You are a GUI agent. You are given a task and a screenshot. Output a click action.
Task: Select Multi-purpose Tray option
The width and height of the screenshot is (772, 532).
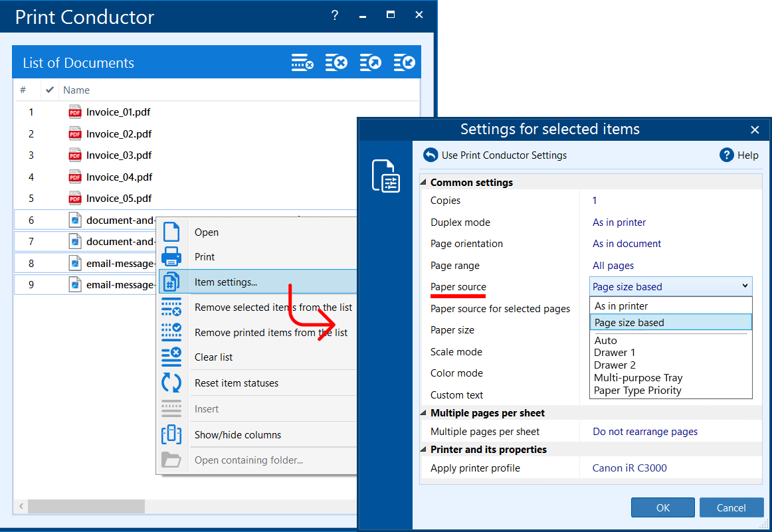click(638, 378)
